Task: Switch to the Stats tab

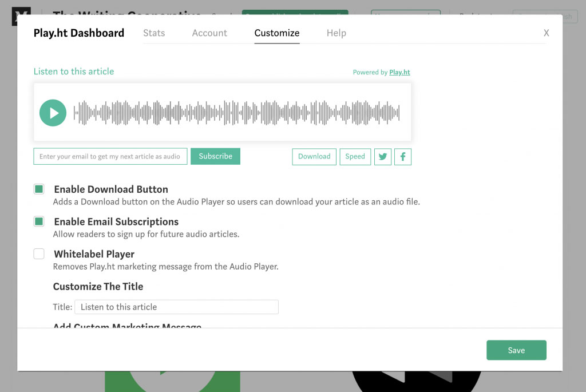Action: click(x=154, y=33)
